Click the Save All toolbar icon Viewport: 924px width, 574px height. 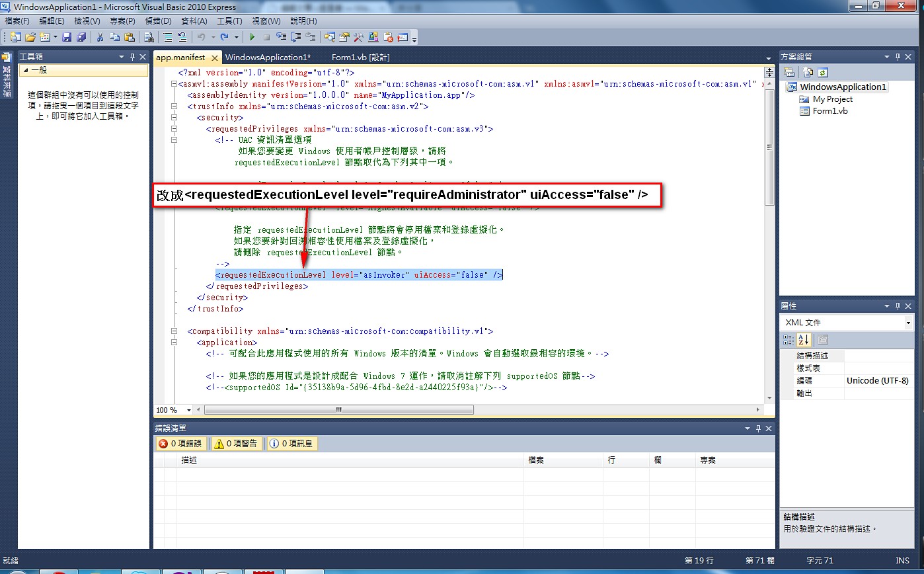pos(81,37)
